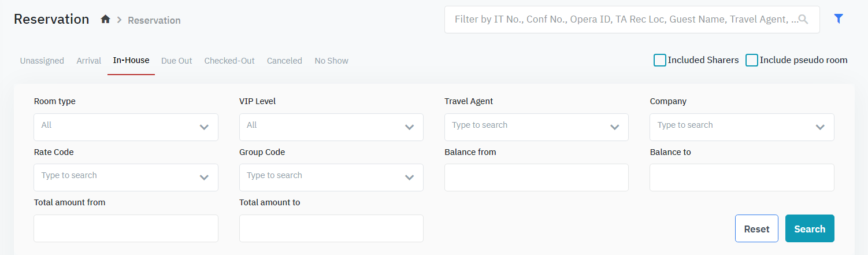868x255 pixels.
Task: Focus the Total amount to field
Action: click(331, 228)
